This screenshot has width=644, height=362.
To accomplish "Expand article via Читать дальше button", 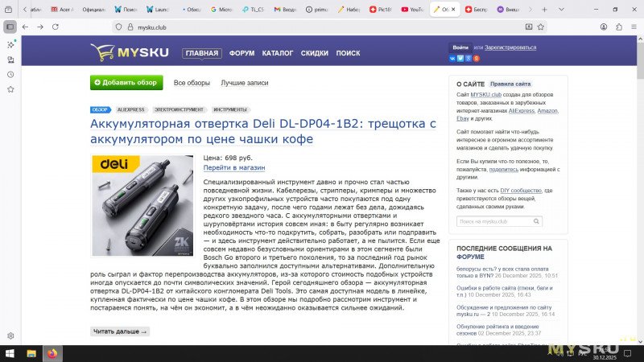I will click(x=120, y=331).
